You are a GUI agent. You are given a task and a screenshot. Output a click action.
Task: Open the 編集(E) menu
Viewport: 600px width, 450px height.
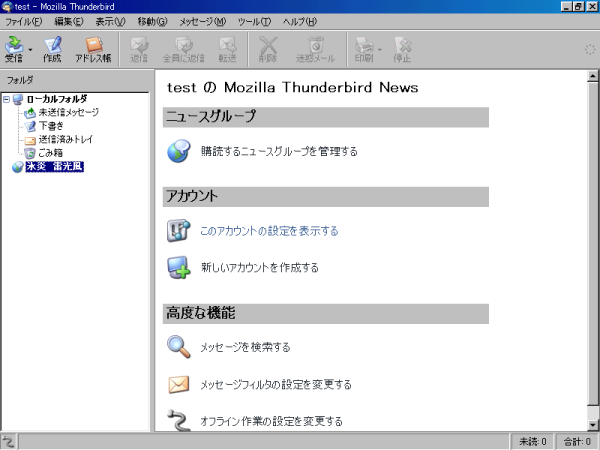pos(69,22)
